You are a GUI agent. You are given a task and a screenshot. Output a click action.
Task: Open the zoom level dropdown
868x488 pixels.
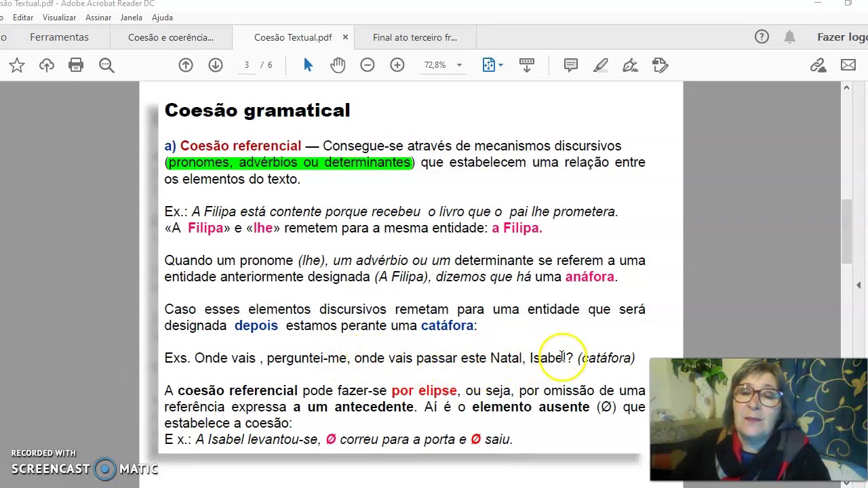pos(459,65)
